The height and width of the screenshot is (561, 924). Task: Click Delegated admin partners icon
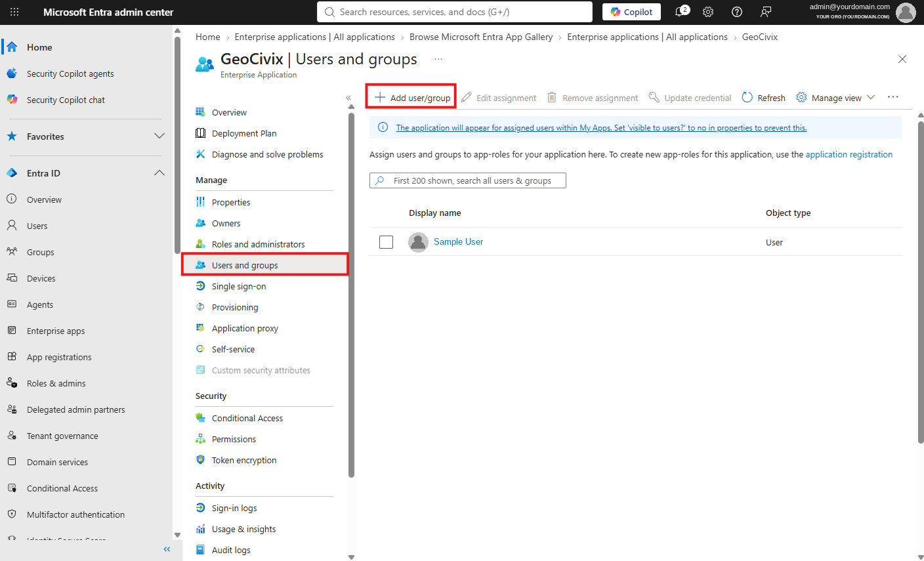(x=12, y=409)
